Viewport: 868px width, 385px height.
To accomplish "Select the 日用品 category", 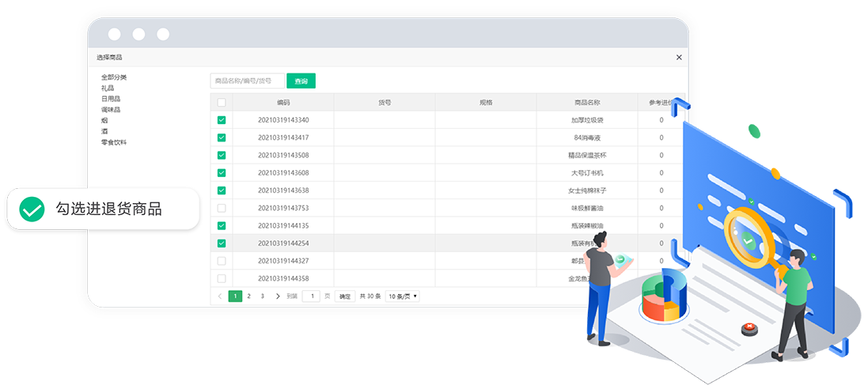I will tap(111, 99).
